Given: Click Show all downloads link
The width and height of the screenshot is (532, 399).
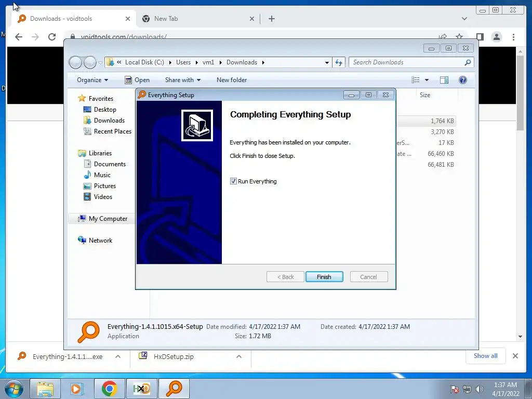Looking at the screenshot, I should pos(486,355).
